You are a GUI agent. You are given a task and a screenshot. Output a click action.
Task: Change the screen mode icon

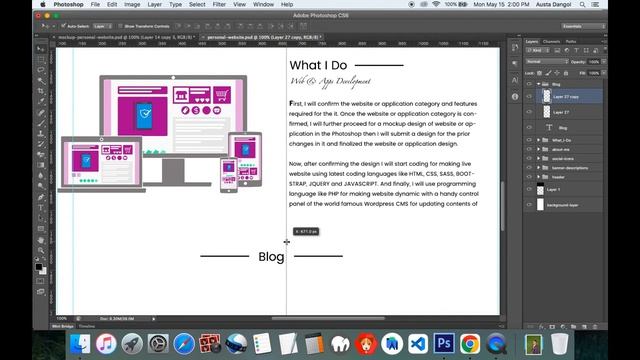pos(40,292)
